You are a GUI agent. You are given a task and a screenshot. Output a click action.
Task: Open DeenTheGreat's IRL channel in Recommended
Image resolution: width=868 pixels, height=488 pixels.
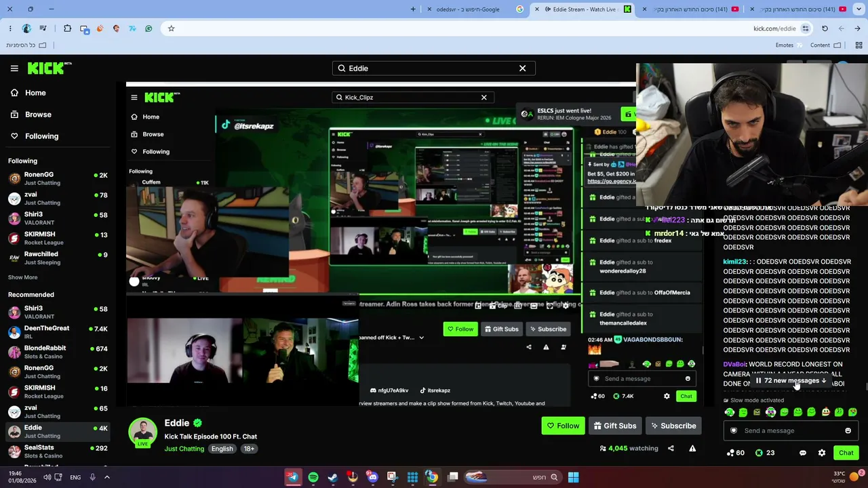tap(58, 332)
